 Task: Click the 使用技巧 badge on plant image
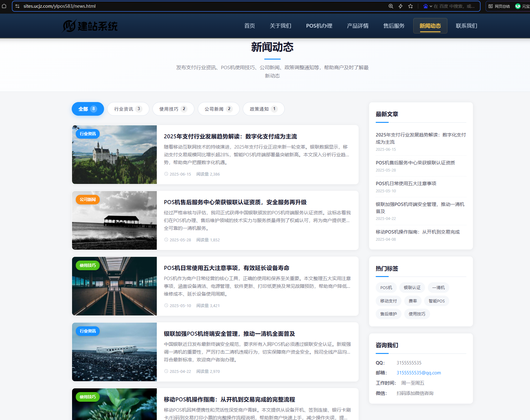tap(88, 397)
